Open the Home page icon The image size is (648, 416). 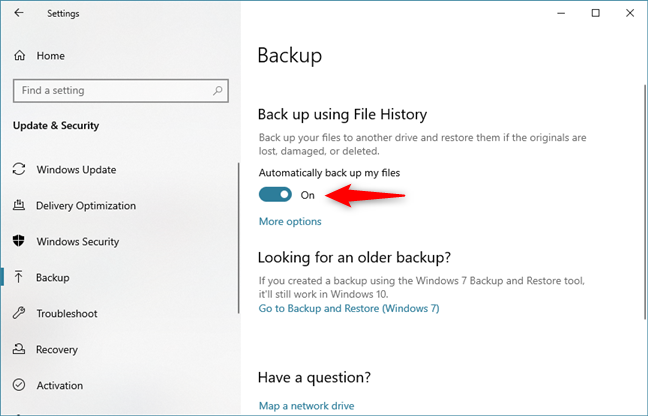[x=19, y=55]
